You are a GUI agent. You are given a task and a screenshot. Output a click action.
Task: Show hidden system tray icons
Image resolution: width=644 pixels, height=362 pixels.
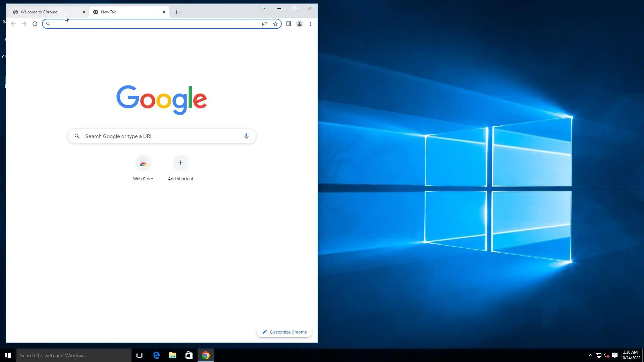(x=591, y=355)
